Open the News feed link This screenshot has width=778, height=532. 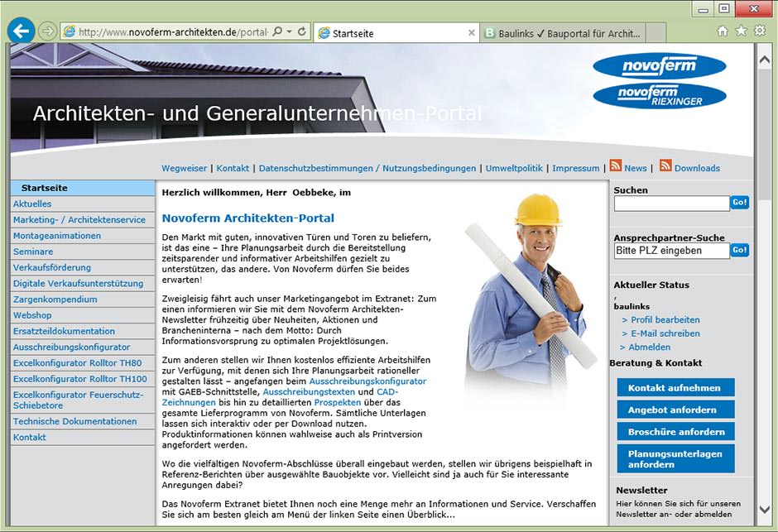pyautogui.click(x=636, y=168)
